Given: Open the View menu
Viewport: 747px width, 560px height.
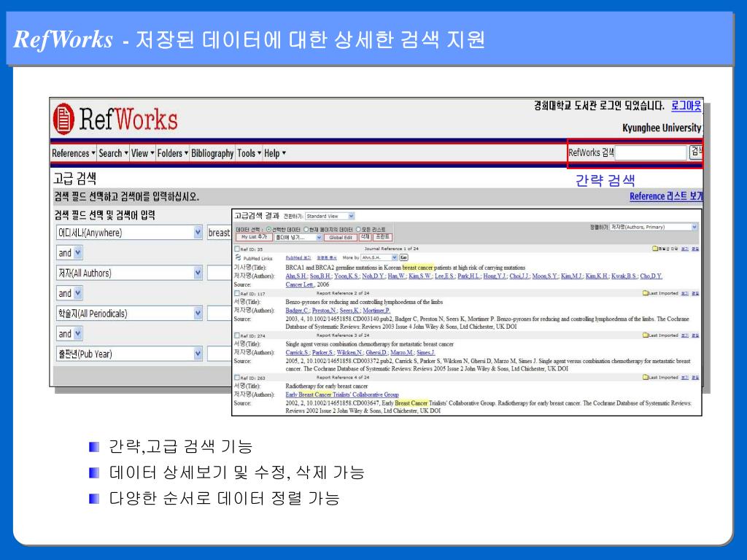Looking at the screenshot, I should click(x=142, y=153).
